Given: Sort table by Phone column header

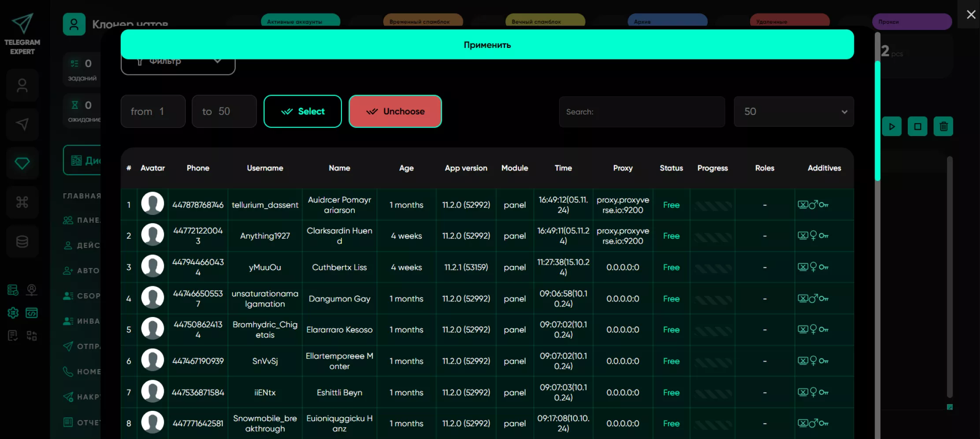Looking at the screenshot, I should pos(198,168).
